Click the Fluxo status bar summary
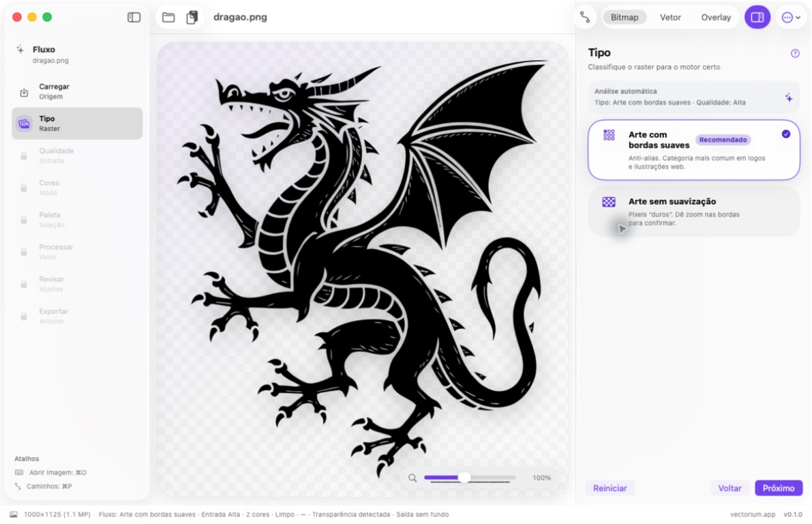The image size is (812, 524). [x=273, y=514]
